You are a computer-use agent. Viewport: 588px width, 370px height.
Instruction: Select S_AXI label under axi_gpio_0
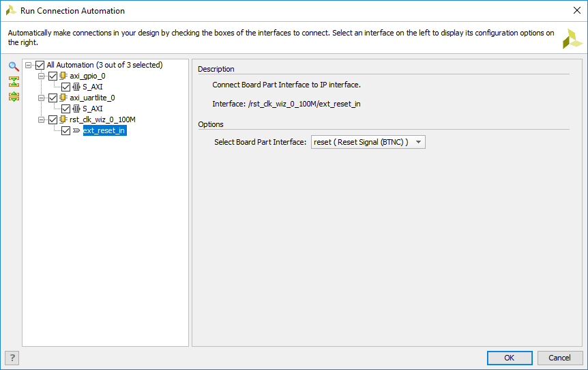[93, 87]
